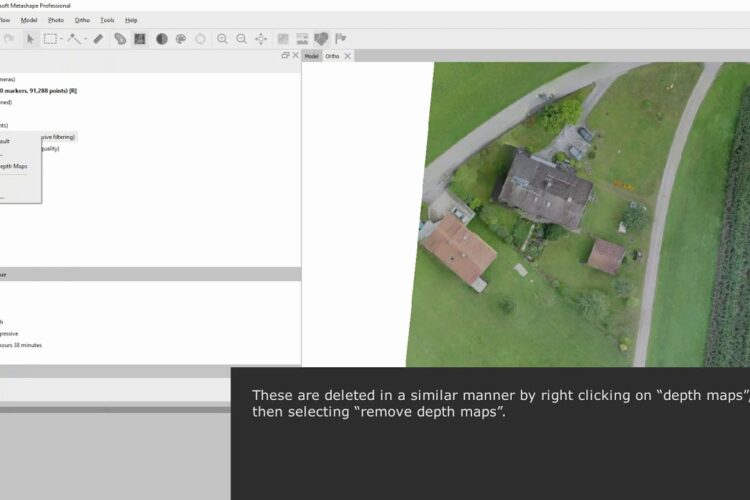
Task: Expand the rectangle selection dropdown arrow
Action: pyautogui.click(x=61, y=40)
